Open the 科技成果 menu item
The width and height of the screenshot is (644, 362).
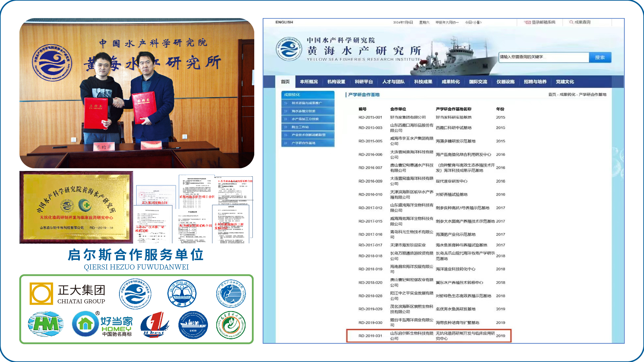[x=423, y=82]
